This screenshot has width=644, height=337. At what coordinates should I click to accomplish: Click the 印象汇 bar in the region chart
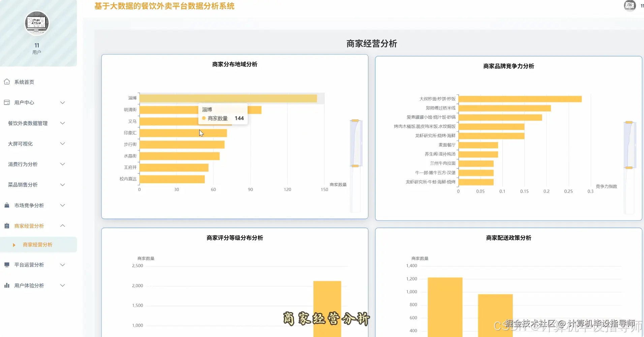(x=183, y=133)
